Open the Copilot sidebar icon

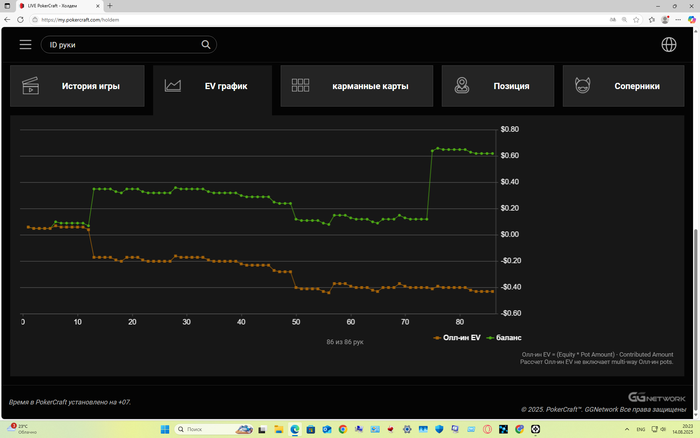(692, 20)
